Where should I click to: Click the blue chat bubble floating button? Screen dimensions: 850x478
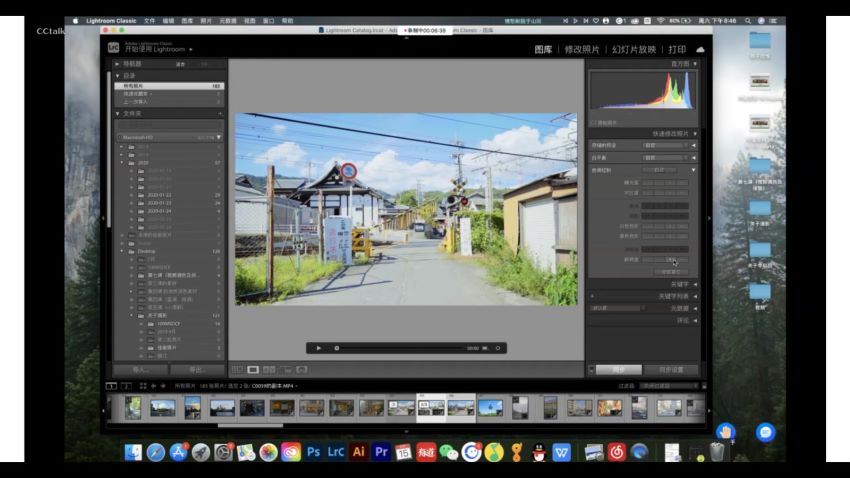click(x=765, y=432)
